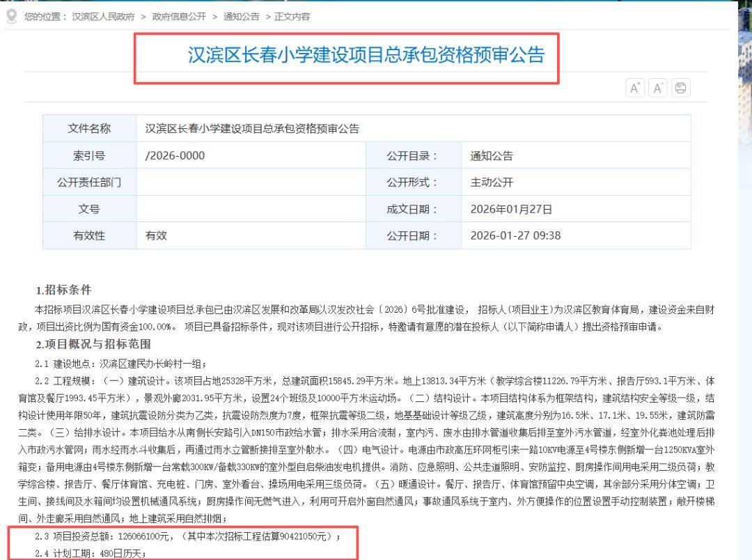
Task: Click the 有效 validity value
Action: tap(156, 235)
